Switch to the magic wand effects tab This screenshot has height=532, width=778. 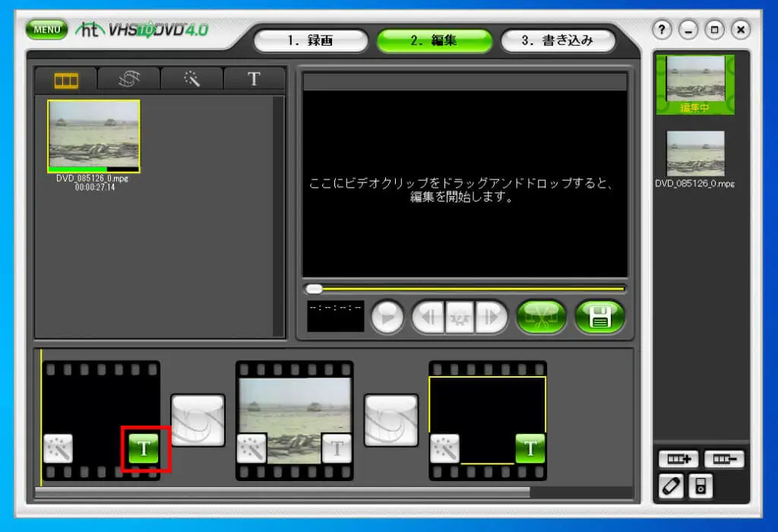click(191, 79)
